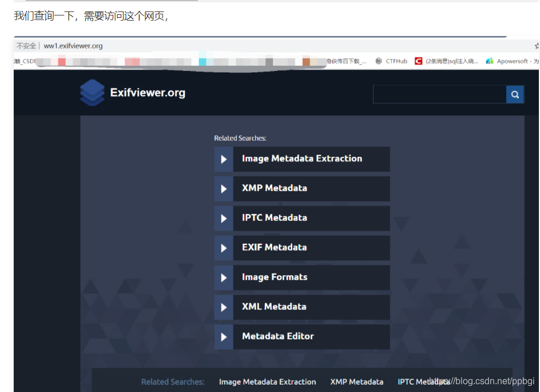The image size is (540, 392).
Task: Click the arrow beside EXIF Metadata
Action: click(224, 248)
